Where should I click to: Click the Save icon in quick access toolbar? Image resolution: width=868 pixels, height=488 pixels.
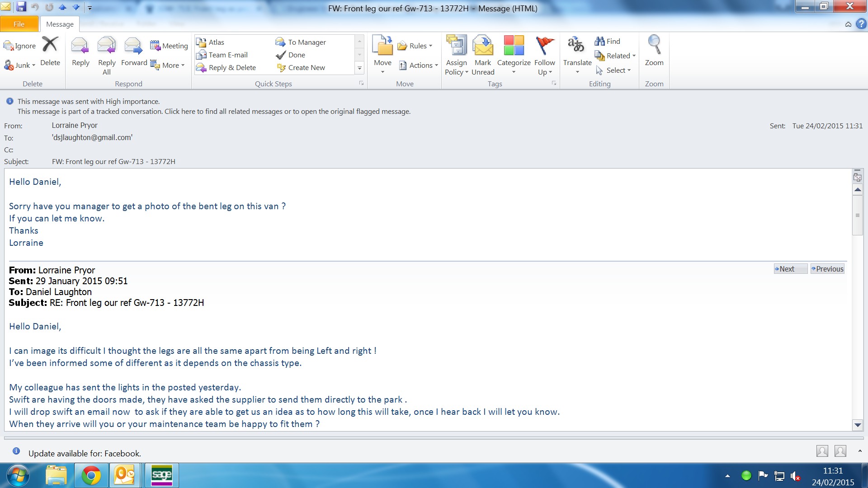[21, 7]
